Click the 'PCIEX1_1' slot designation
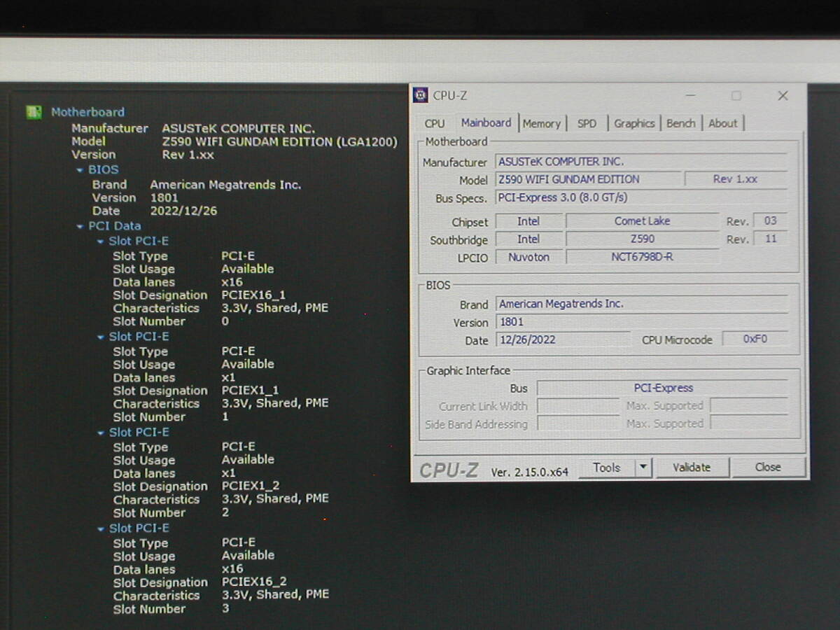 pos(250,391)
